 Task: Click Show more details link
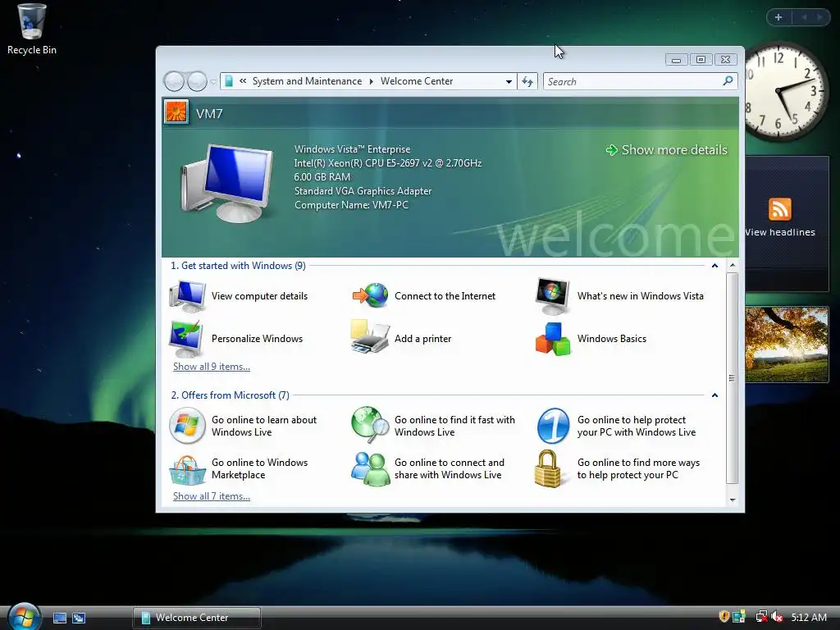pyautogui.click(x=667, y=150)
